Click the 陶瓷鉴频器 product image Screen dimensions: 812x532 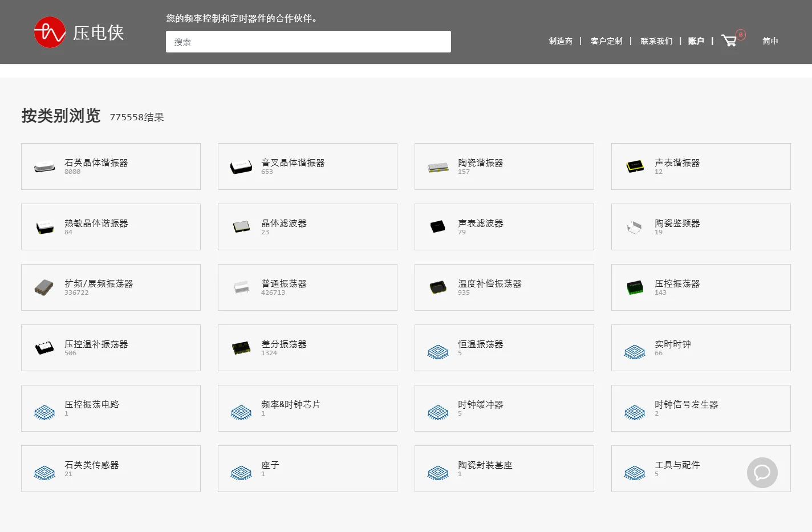click(635, 228)
